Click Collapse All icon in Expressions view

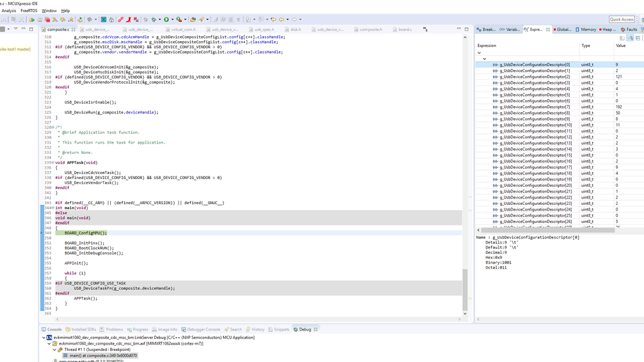[638, 38]
